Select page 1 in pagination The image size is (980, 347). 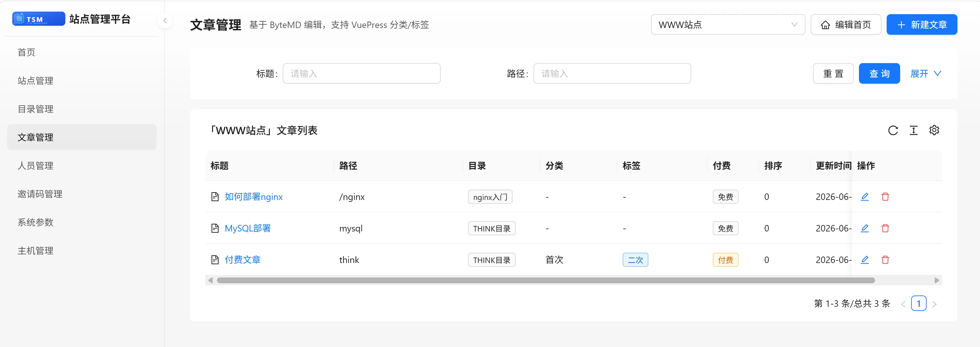[919, 304]
